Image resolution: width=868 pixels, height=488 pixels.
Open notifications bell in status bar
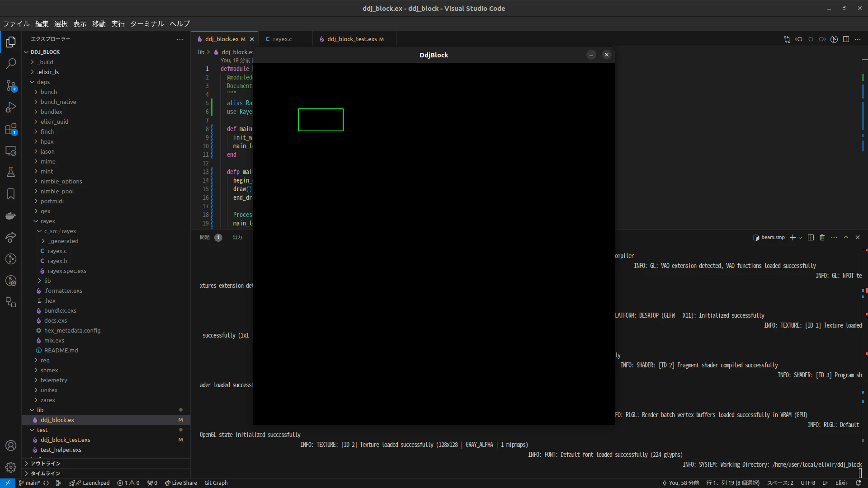pos(858,483)
